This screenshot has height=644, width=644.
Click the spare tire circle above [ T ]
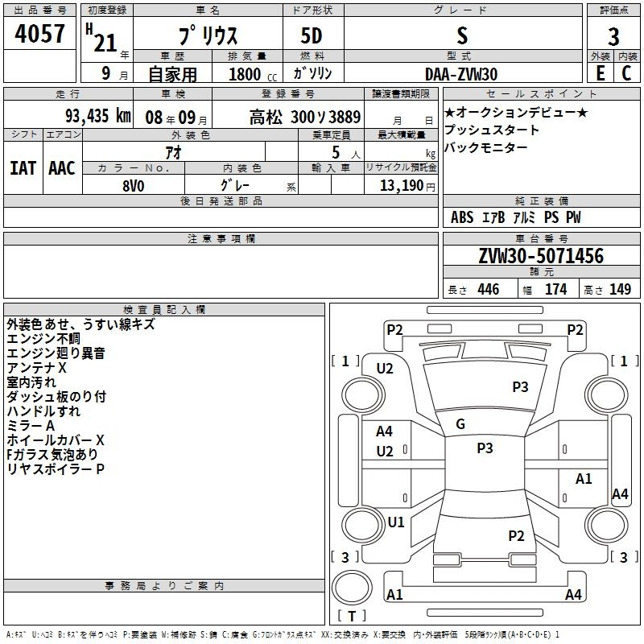point(352,588)
